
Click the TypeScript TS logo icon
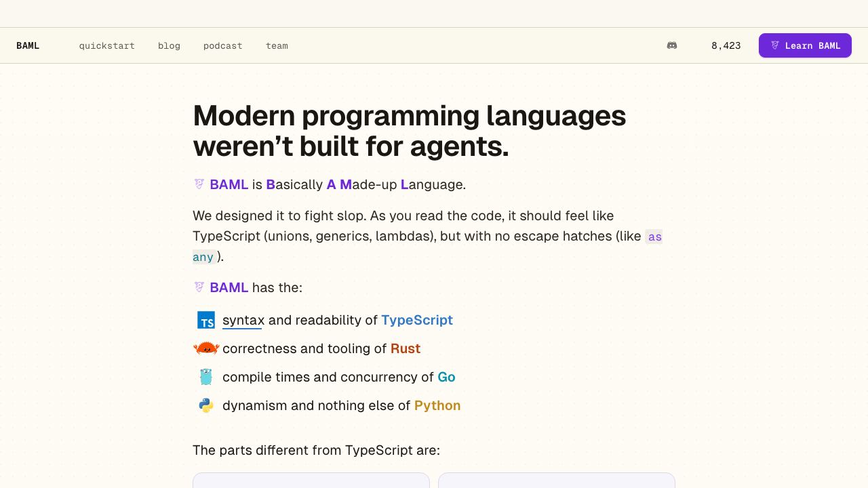click(x=206, y=320)
